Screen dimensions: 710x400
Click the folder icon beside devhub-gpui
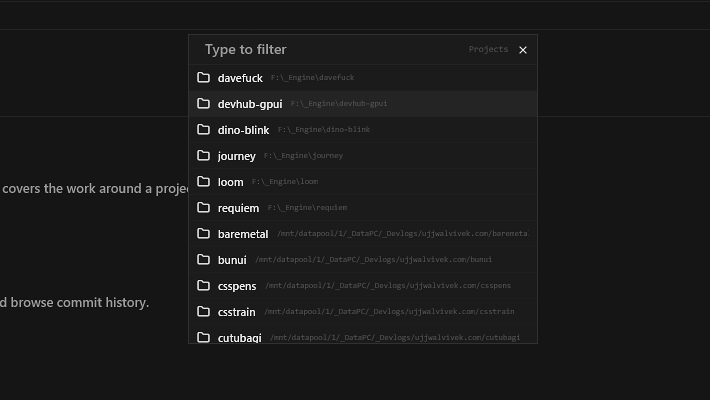[203, 103]
